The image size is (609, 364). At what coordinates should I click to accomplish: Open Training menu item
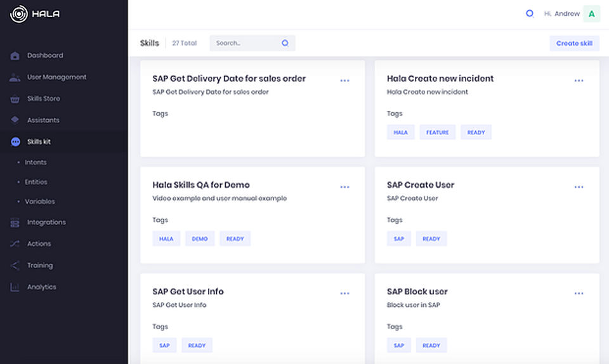pyautogui.click(x=40, y=266)
